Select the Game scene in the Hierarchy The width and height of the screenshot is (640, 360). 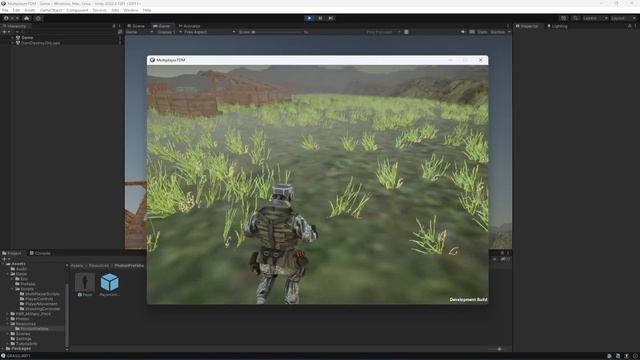[x=27, y=38]
